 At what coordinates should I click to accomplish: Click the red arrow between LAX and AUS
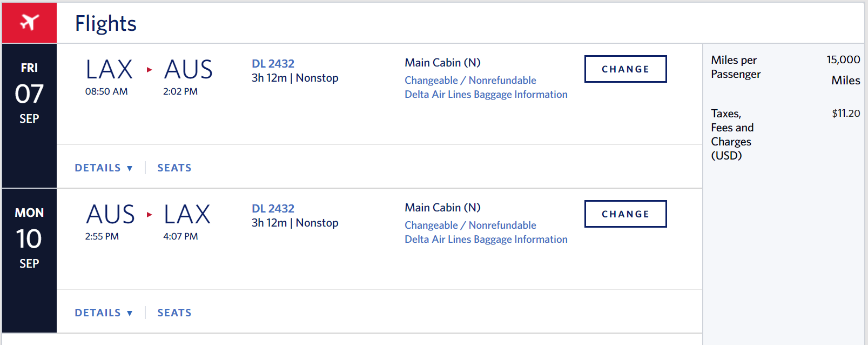coord(149,70)
